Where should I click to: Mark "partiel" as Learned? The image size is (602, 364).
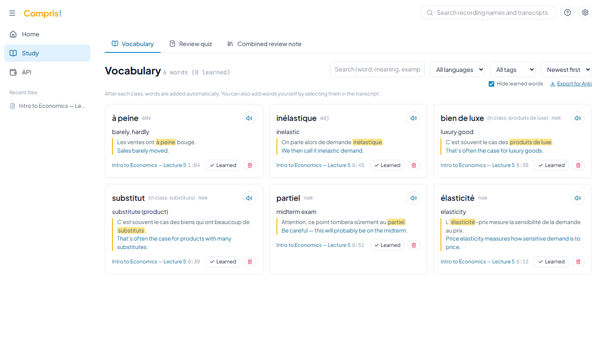[x=387, y=245]
